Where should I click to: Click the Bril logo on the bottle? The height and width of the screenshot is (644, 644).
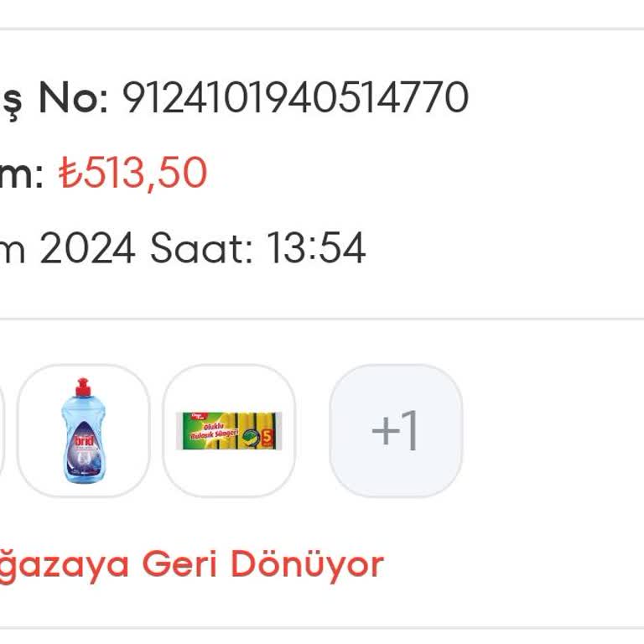84,441
